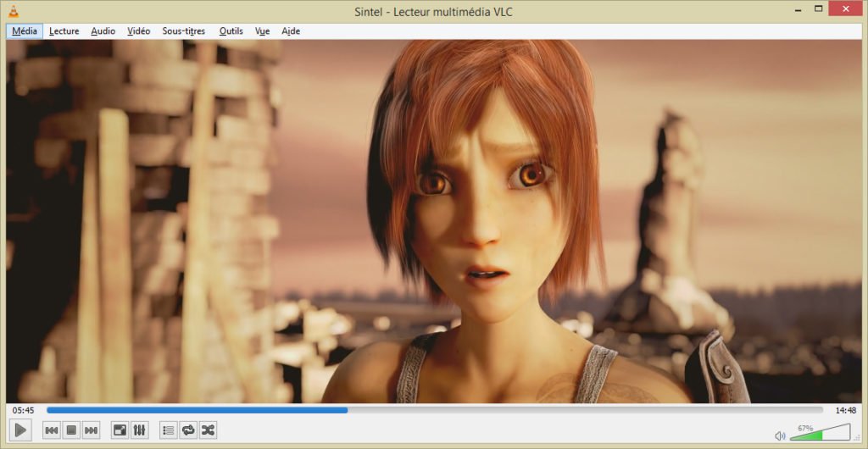Click the total duration label 14:48
Screen dimensions: 868x449
click(845, 410)
